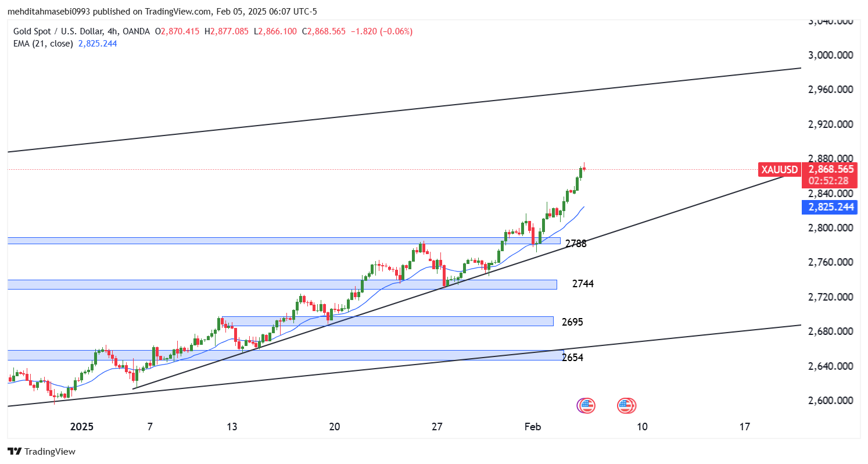Viewport: 868px width, 464px height.
Task: Click the 2025 label on the date axis
Action: [82, 427]
